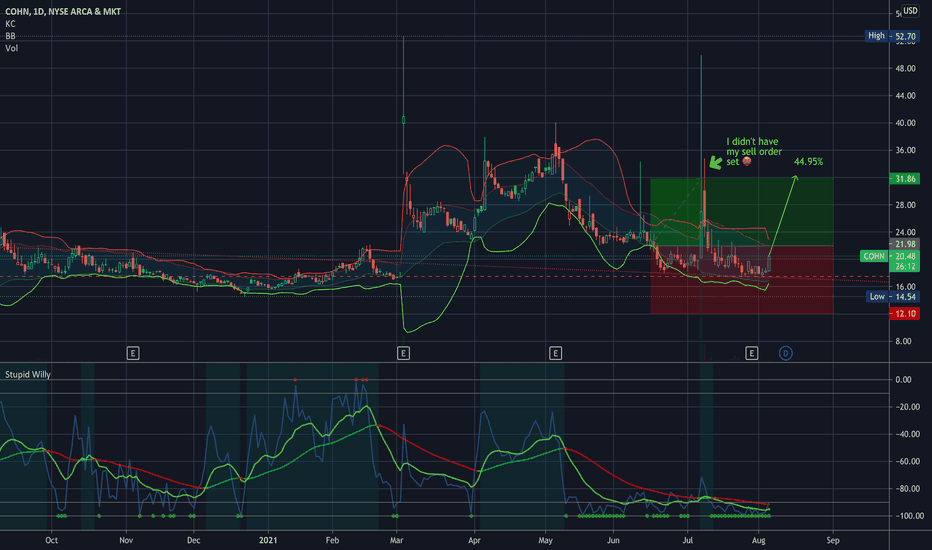Open the November 2020 earnings E marker
This screenshot has height=550, width=932.
coord(133,354)
